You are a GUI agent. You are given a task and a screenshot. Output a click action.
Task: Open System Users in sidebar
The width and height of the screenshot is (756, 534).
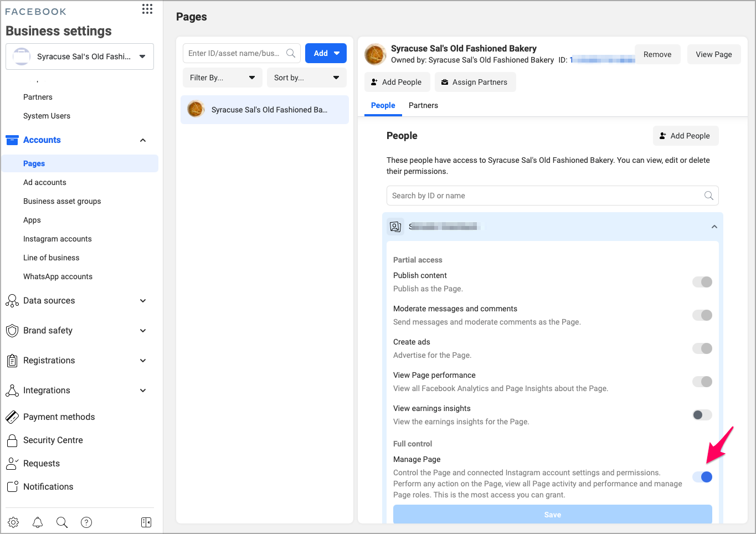click(47, 116)
